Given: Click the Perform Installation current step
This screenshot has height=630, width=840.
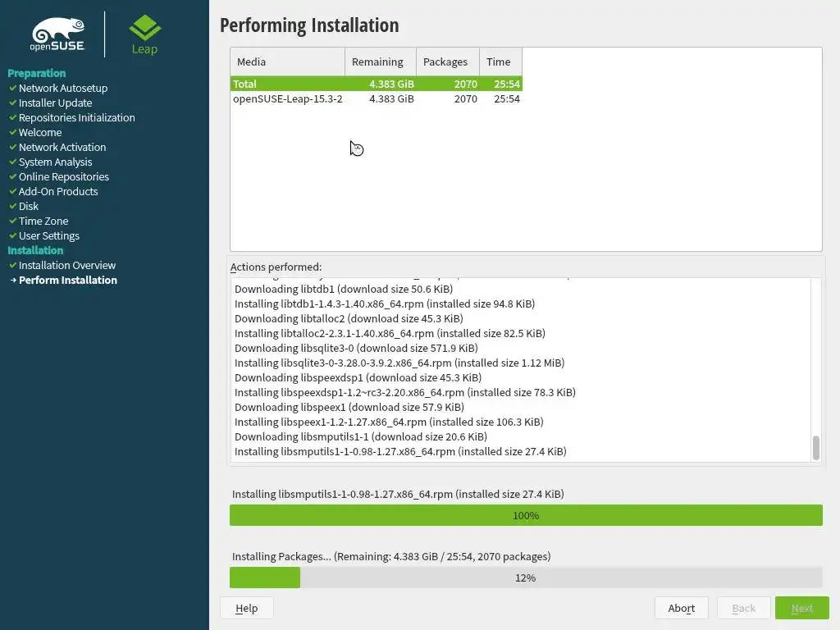Looking at the screenshot, I should click(x=67, y=281).
